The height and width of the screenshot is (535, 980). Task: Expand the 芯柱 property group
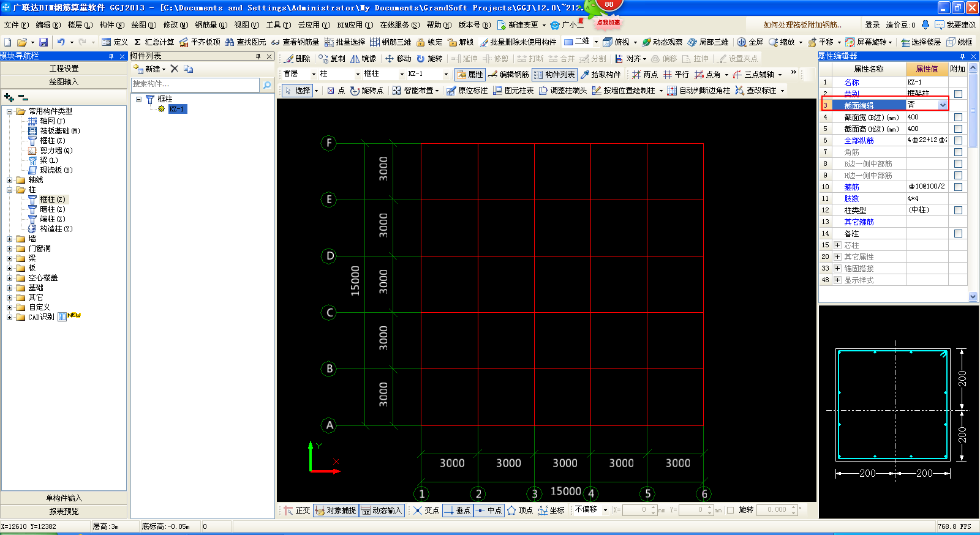tap(837, 245)
